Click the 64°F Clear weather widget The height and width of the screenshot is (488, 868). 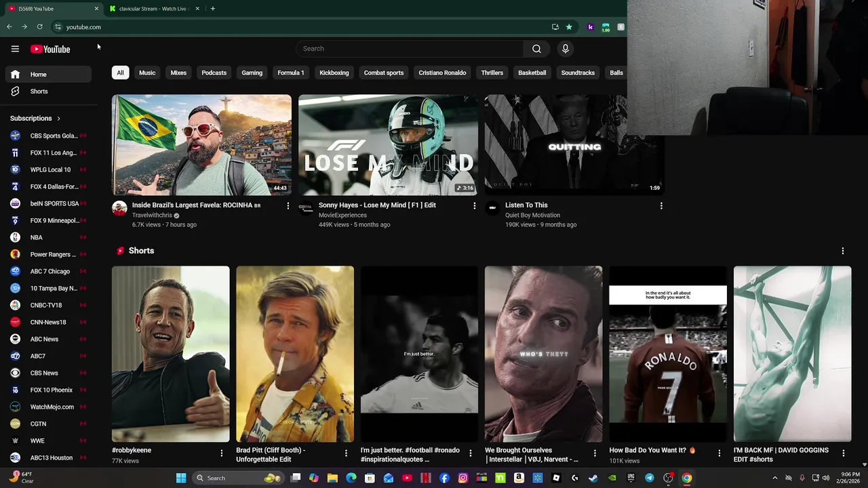[20, 478]
